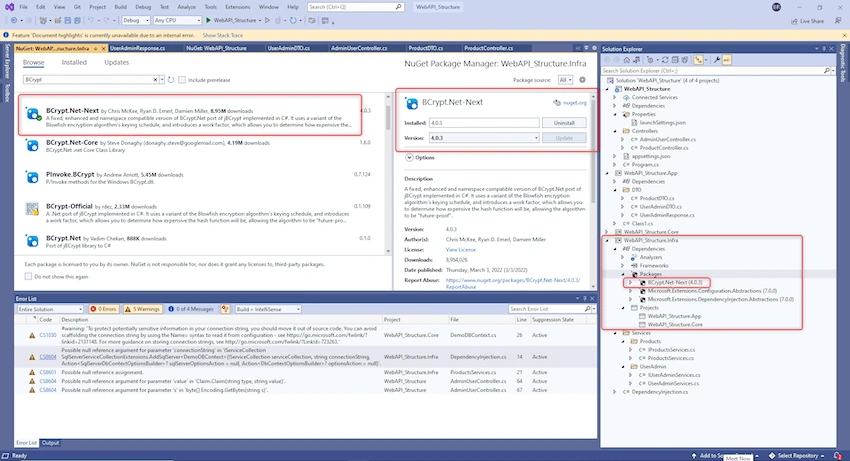The image size is (850, 461).
Task: Focus the Search Solution Explorer field
Action: 714,71
